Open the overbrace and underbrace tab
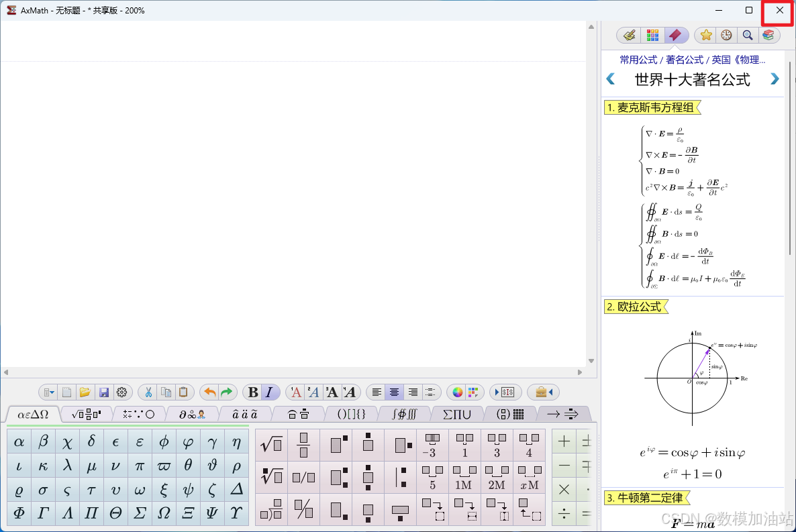The image size is (796, 532). click(298, 414)
